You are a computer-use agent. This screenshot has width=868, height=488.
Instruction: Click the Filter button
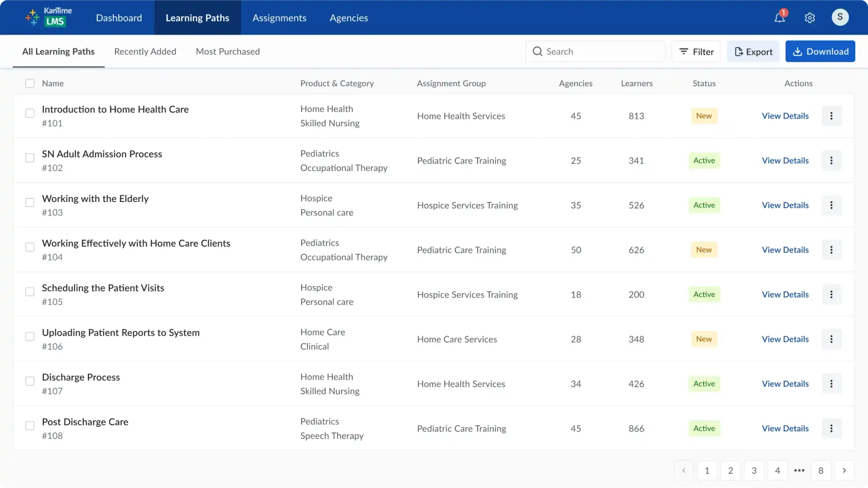[696, 52]
